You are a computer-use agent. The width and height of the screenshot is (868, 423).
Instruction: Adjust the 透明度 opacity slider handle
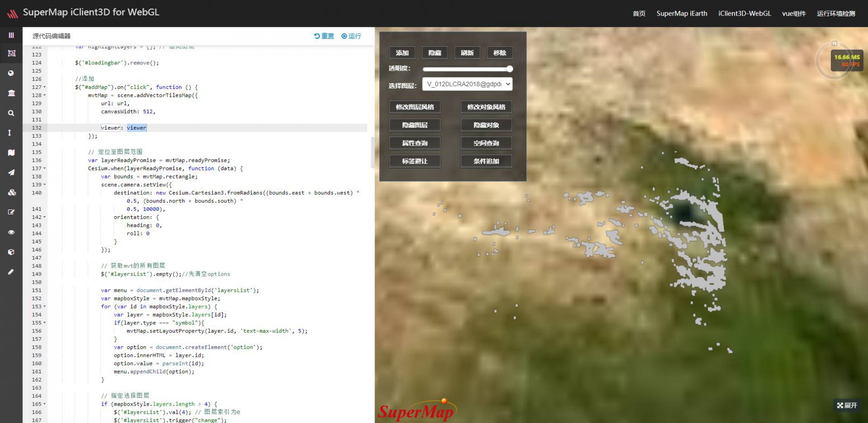coord(510,69)
